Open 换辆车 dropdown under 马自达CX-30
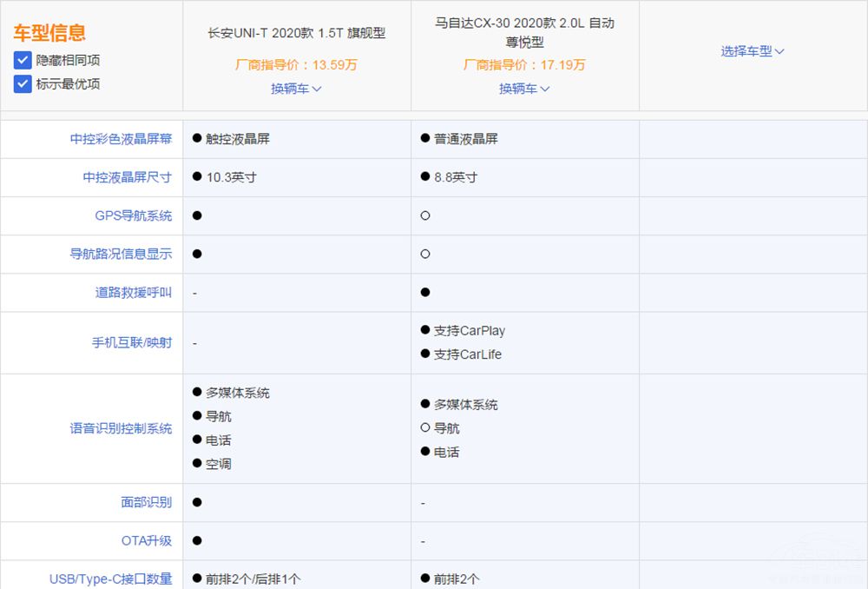The image size is (868, 589). coord(524,89)
